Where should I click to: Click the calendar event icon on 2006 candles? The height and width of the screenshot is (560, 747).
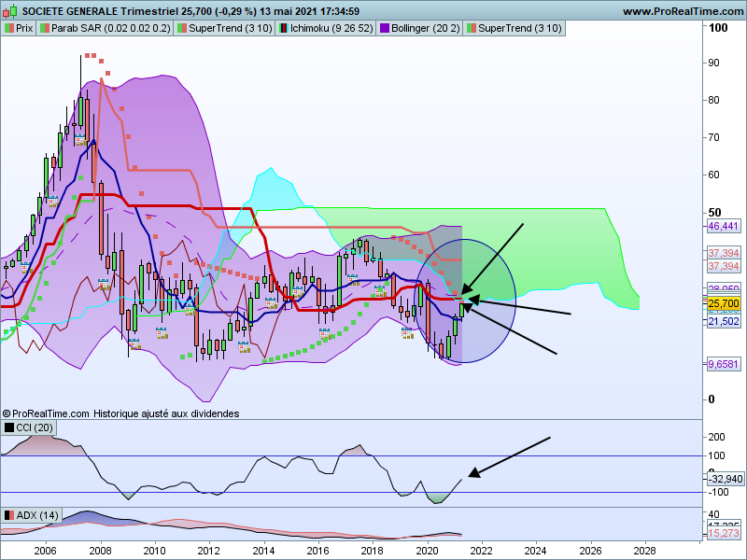52,202
